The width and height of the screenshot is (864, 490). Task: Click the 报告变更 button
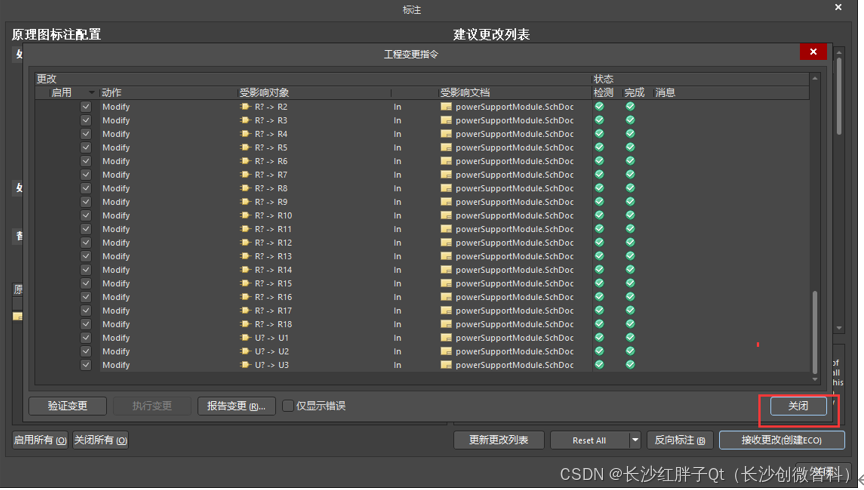coord(236,406)
